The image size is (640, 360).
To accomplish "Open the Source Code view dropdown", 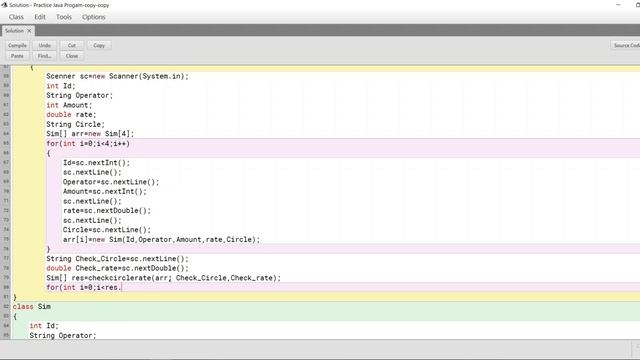I will point(626,45).
